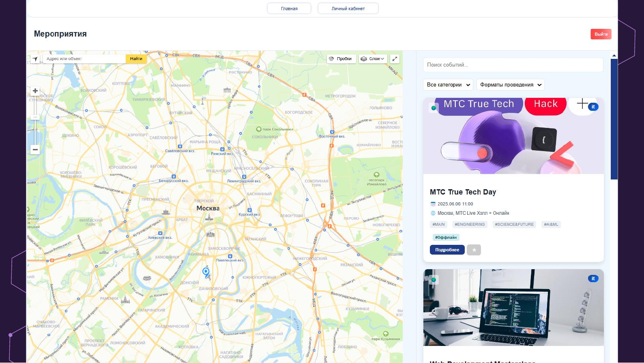Click the Киевский вкз. station icon on map

pos(160,233)
